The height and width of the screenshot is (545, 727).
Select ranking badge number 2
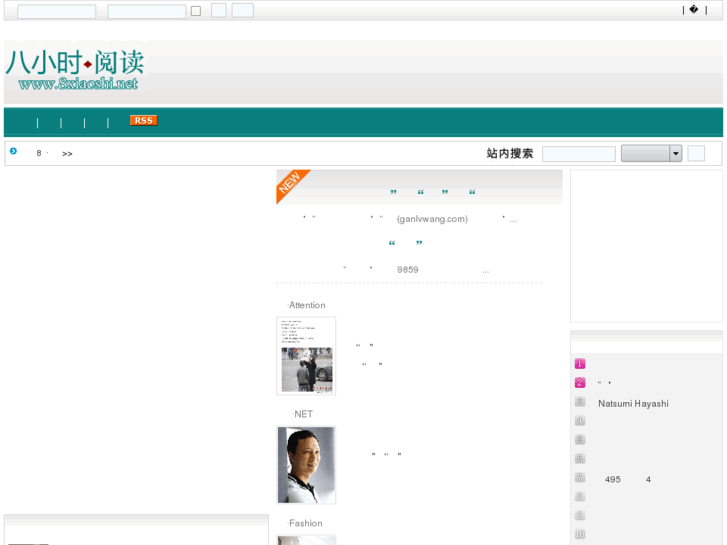pos(580,383)
